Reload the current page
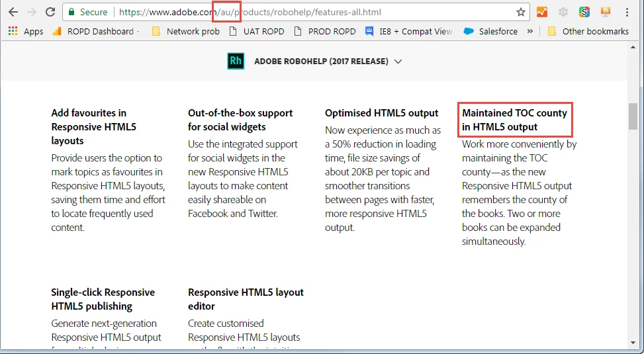The width and height of the screenshot is (644, 354). pos(50,12)
